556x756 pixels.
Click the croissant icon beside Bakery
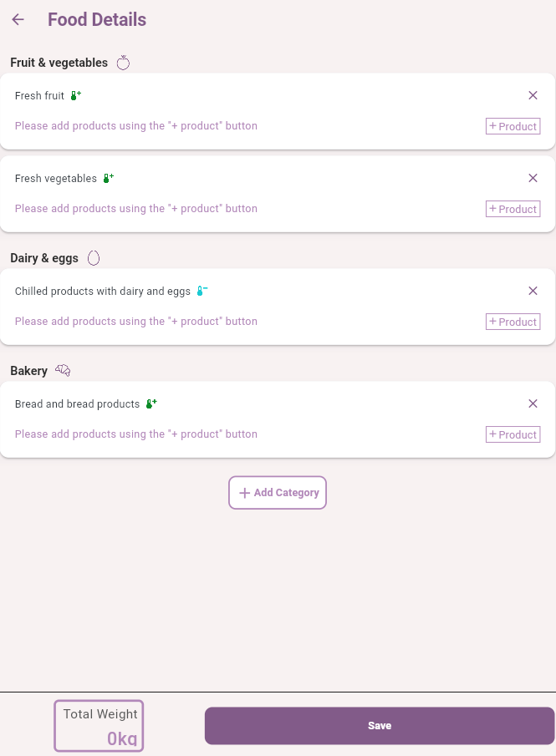pos(63,371)
